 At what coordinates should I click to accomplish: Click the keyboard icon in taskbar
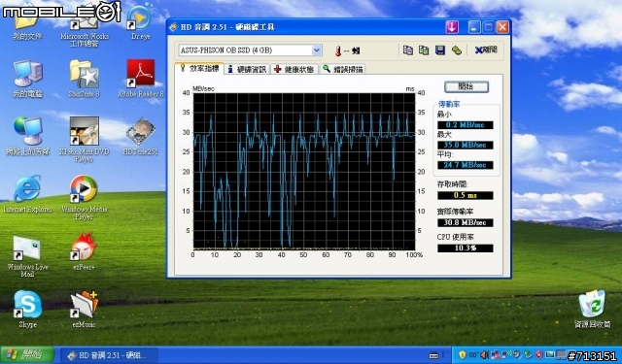(433, 355)
